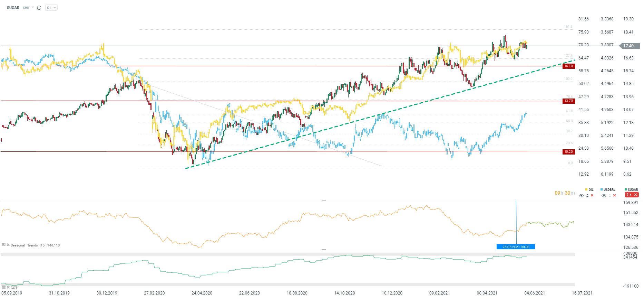Remove the COT indicator panel
Image resolution: width=644 pixels, height=299 pixels.
coord(8,287)
